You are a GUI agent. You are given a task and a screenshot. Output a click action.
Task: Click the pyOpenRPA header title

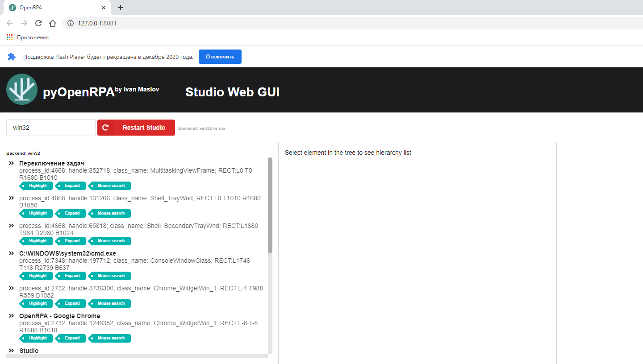pos(79,92)
